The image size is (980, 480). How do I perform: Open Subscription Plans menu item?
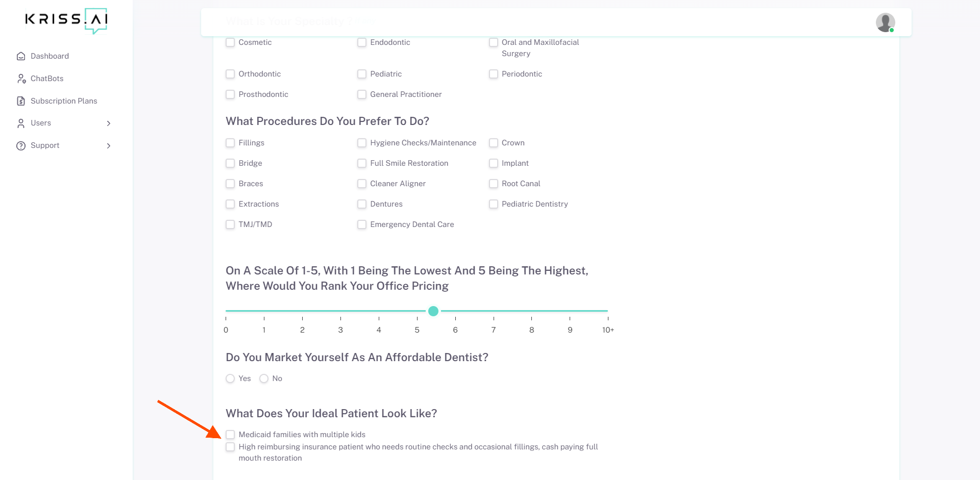point(64,101)
